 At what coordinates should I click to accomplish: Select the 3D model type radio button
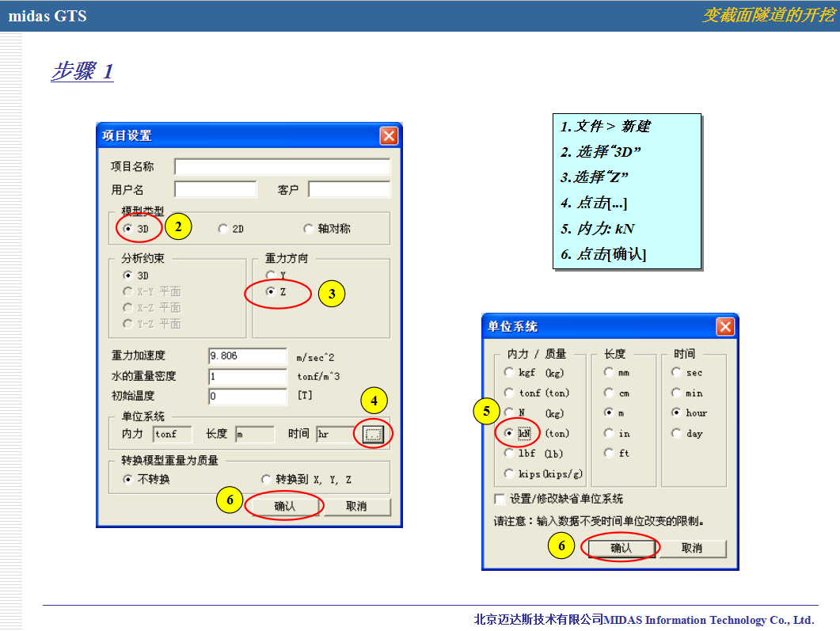pyautogui.click(x=127, y=229)
